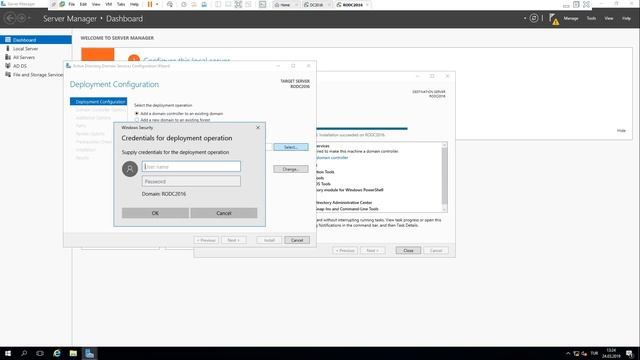Viewport: 640px width, 360px height.
Task: Open the Dashboard sidebar item
Action: click(x=36, y=40)
